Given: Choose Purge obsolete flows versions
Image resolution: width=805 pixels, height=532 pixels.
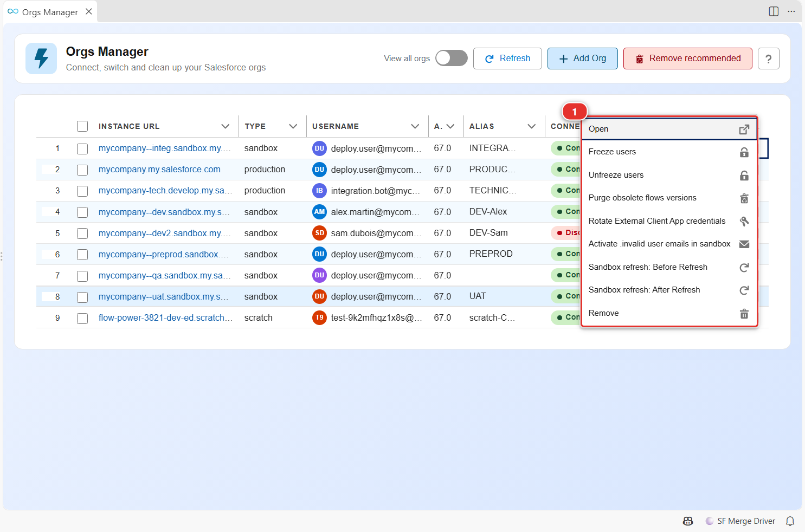Looking at the screenshot, I should tap(669, 198).
